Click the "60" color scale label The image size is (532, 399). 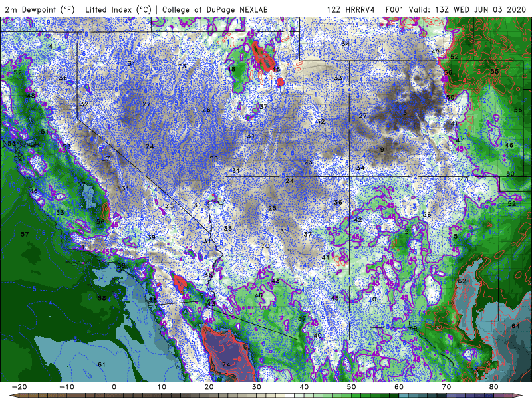click(x=399, y=387)
